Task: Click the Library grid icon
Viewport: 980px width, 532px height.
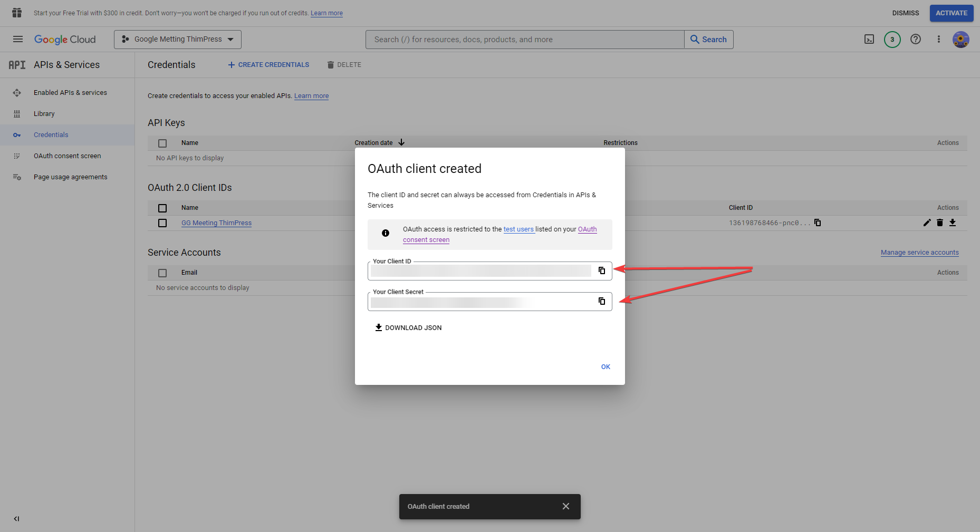Action: point(17,114)
